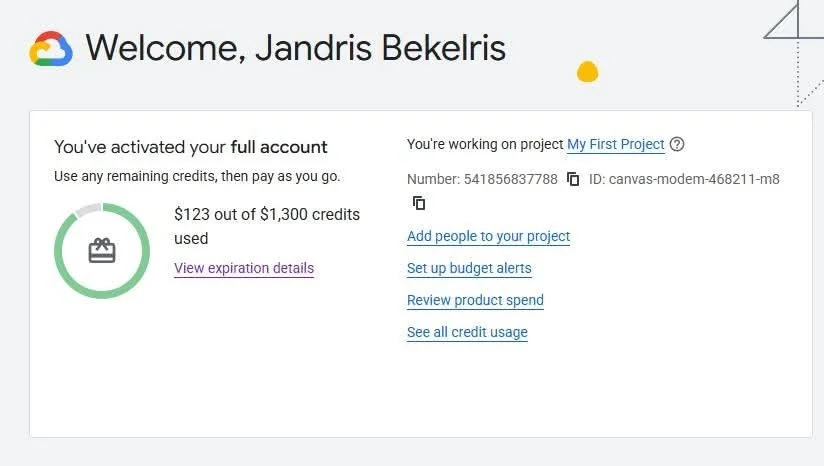Screen dimensions: 824x466
Task: Open Set up budget alerts
Action: pyautogui.click(x=469, y=268)
